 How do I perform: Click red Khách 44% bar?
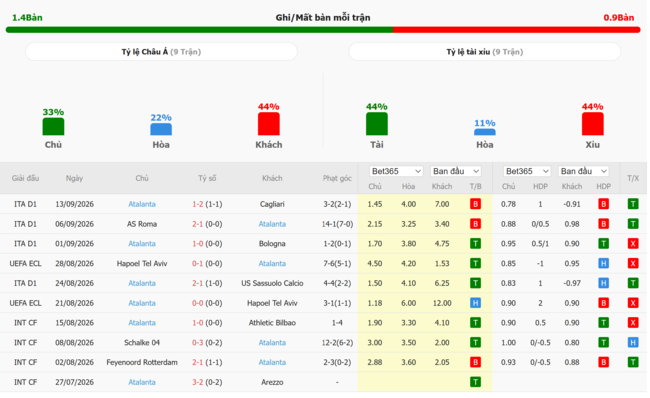point(269,124)
